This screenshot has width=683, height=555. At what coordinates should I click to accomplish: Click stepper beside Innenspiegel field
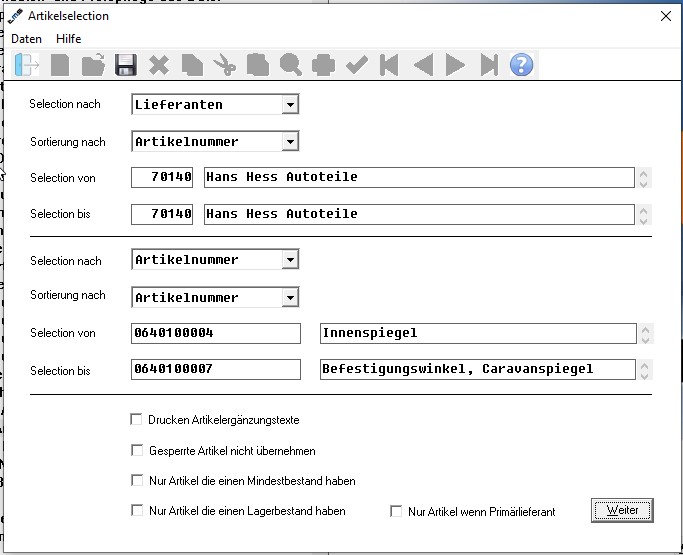(646, 334)
